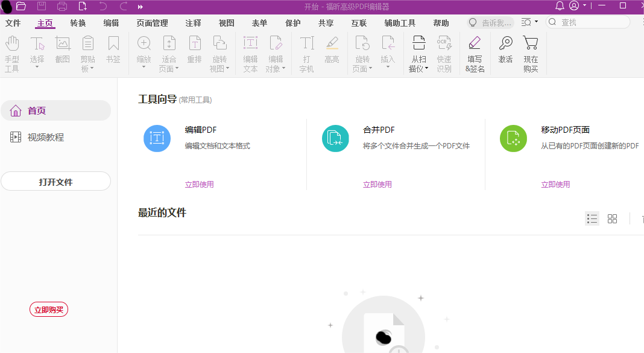Viewport: 644px width, 353px height.
Task: Click the 立即购买 button
Action: (x=48, y=309)
